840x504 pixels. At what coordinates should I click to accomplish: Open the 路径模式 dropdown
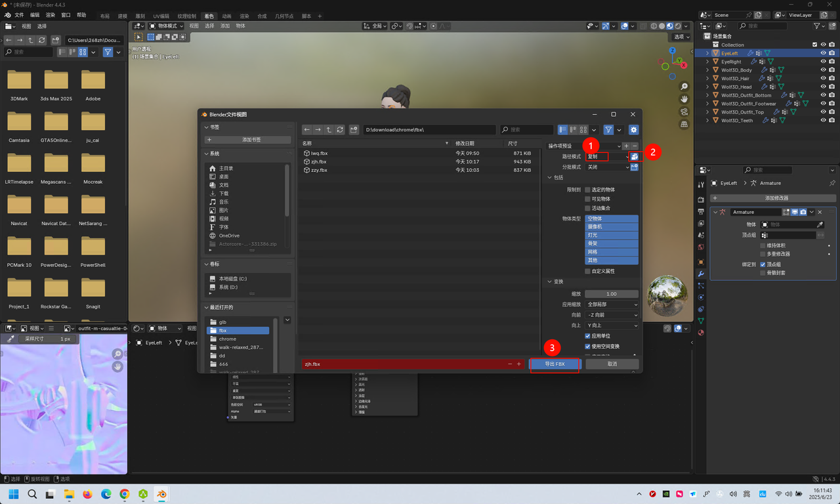[607, 157]
